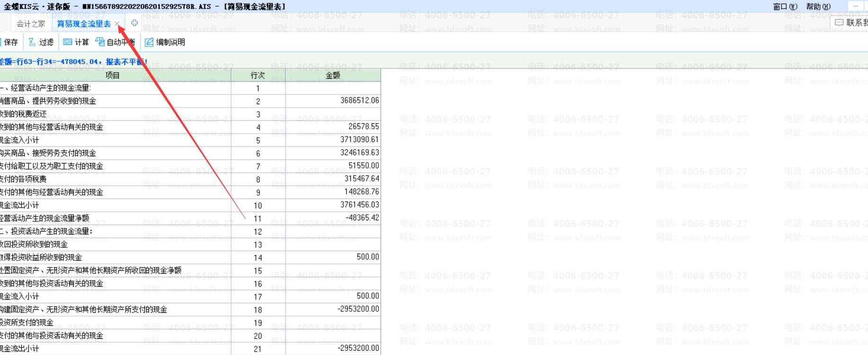Screen dimensions: 868x355
Task: Click amount cell showing -48365.42
Action: (x=333, y=218)
